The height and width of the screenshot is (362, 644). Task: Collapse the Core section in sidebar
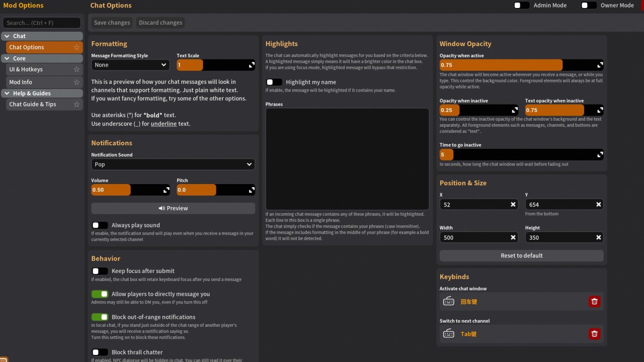pyautogui.click(x=42, y=58)
